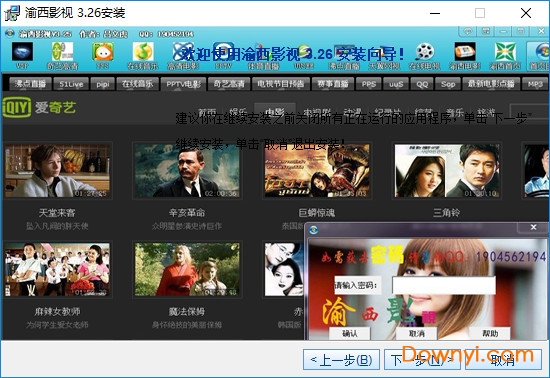Click the 魔法保姆 movie title text

point(187,311)
